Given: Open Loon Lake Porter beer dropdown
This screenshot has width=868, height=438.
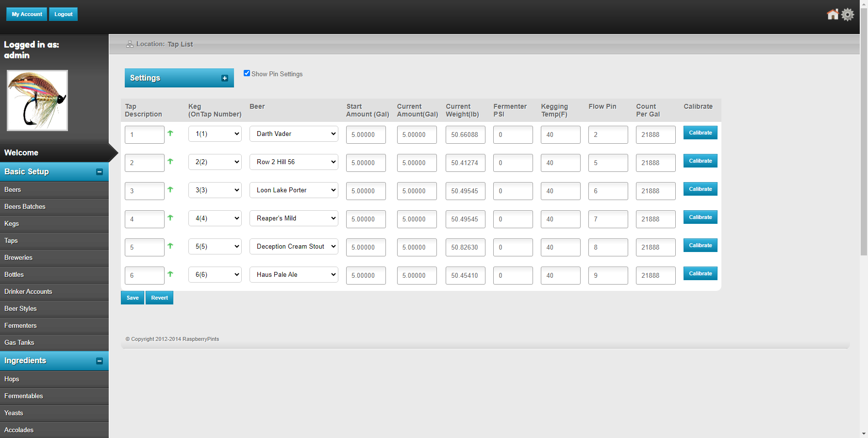Looking at the screenshot, I should [294, 190].
